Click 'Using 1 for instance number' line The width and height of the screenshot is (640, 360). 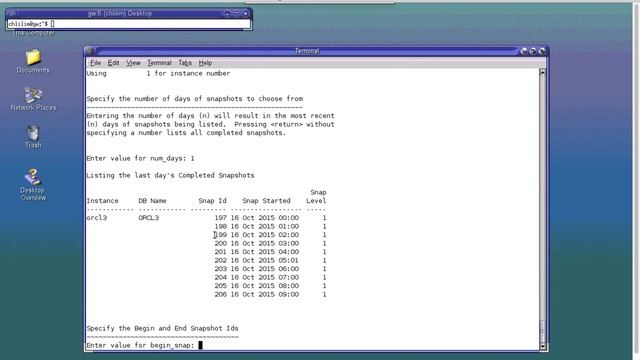tap(158, 73)
